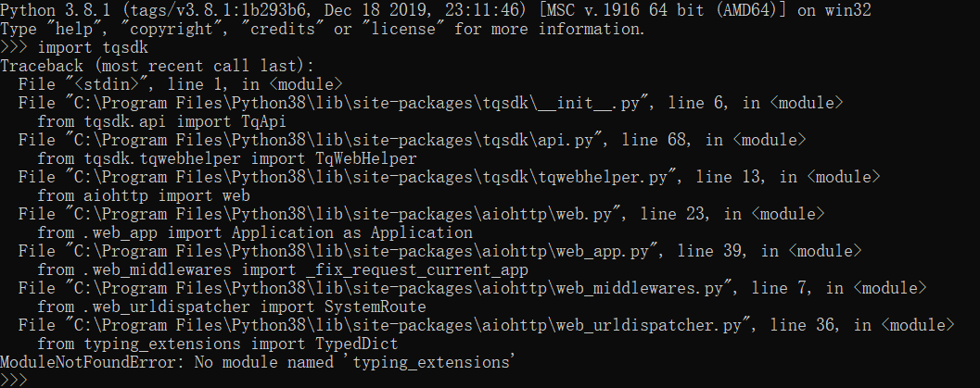Click the web_middlewares.py file path

click(388, 288)
